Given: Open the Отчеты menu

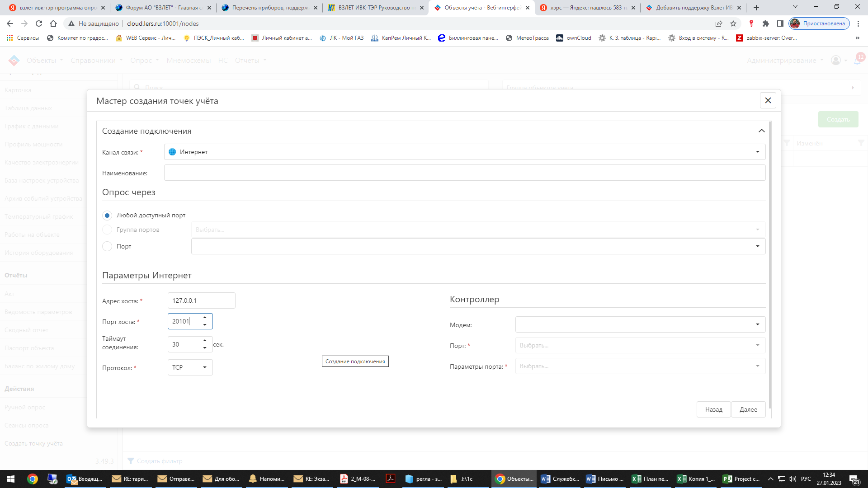Looking at the screenshot, I should (x=250, y=60).
